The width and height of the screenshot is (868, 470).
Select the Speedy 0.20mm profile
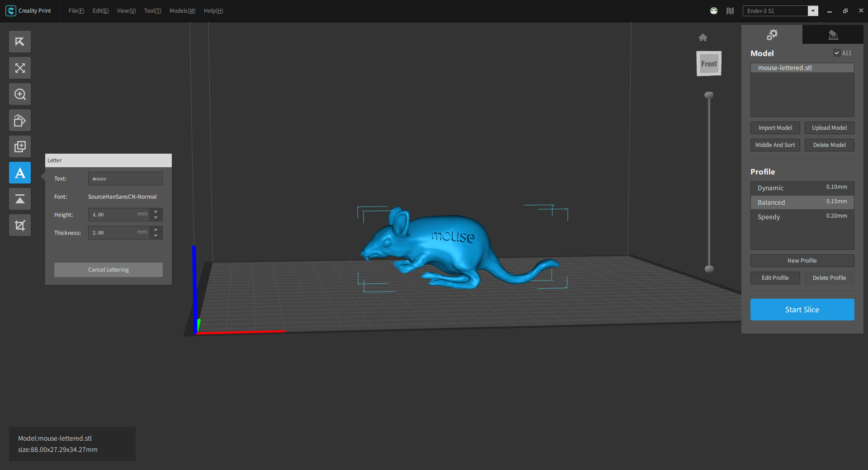(x=802, y=217)
